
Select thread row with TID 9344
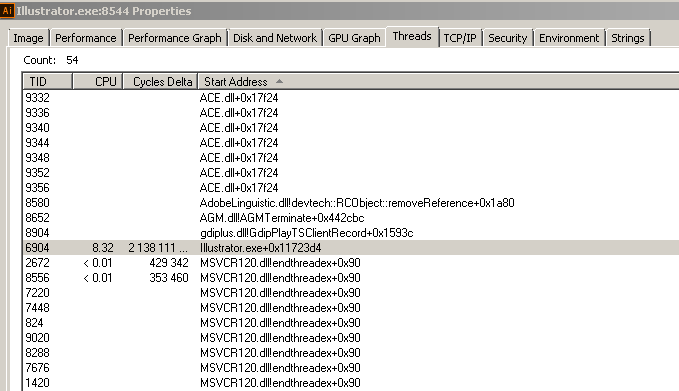coord(351,143)
